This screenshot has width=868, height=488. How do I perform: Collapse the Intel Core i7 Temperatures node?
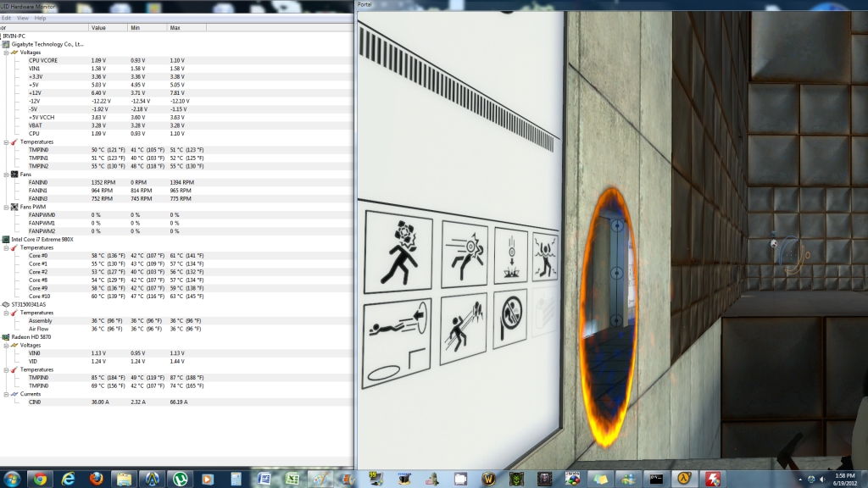point(6,248)
